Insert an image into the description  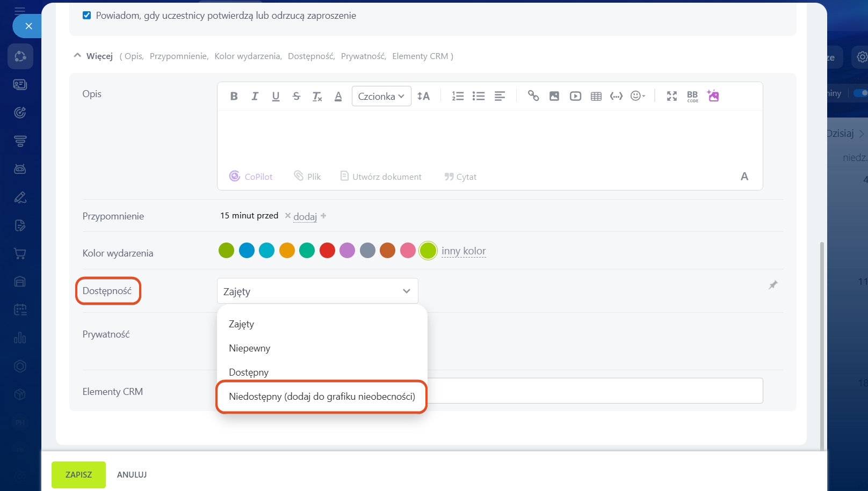click(554, 96)
